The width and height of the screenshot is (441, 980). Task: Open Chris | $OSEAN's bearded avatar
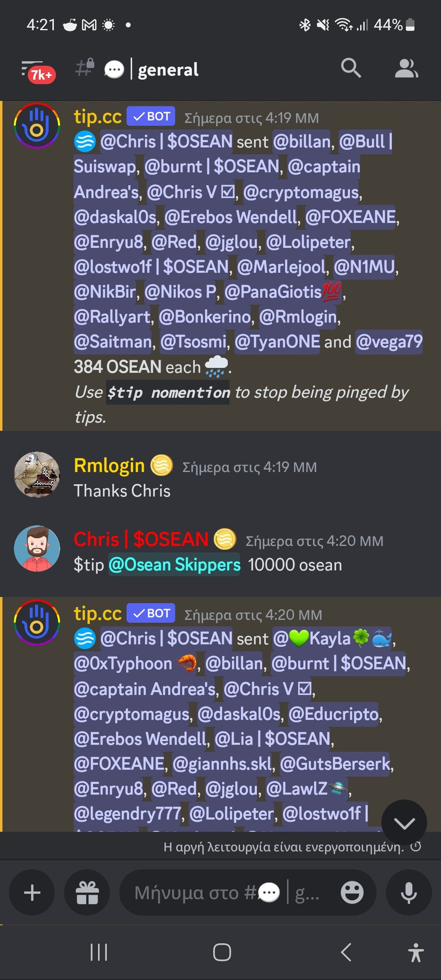(x=37, y=549)
